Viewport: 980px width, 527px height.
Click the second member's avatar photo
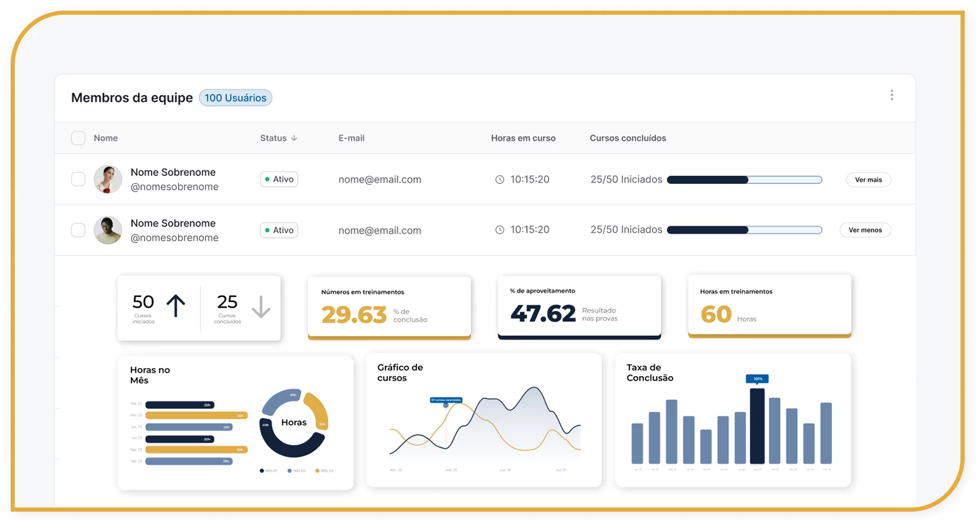pos(108,230)
